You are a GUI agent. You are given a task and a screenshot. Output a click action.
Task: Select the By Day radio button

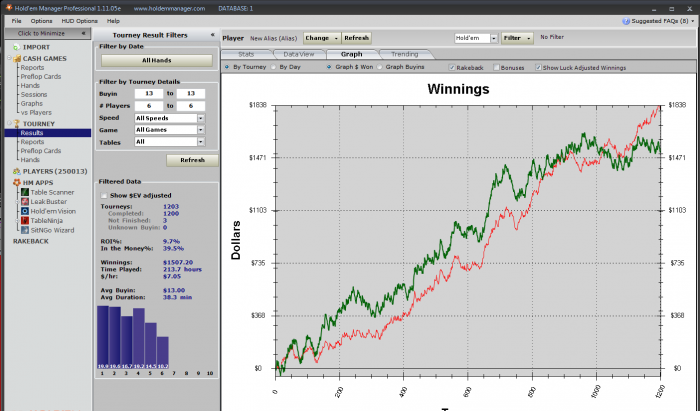click(274, 67)
